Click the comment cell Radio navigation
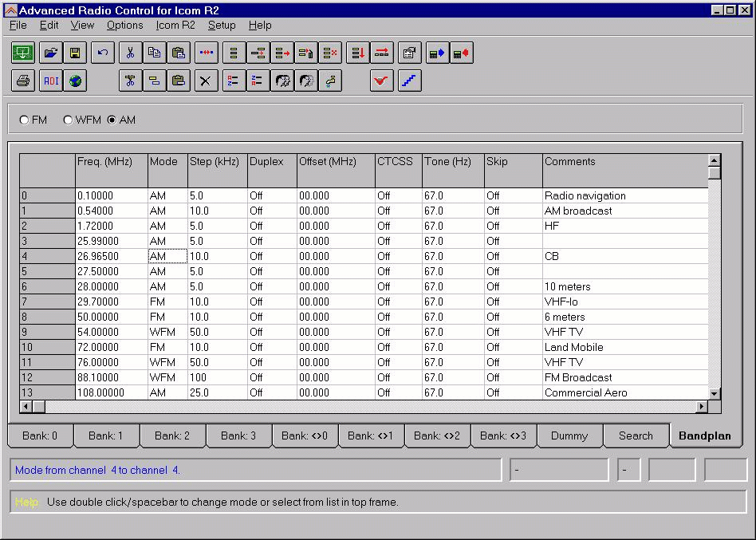756x540 pixels. 625,195
